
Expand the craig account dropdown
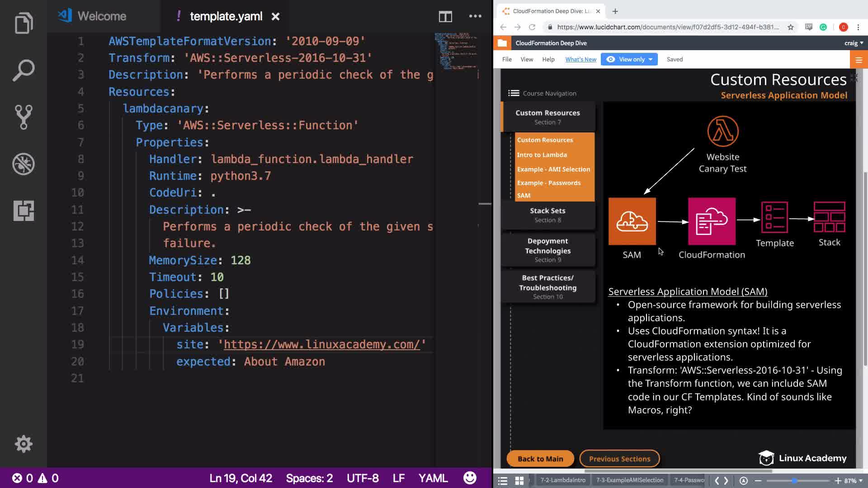(854, 43)
